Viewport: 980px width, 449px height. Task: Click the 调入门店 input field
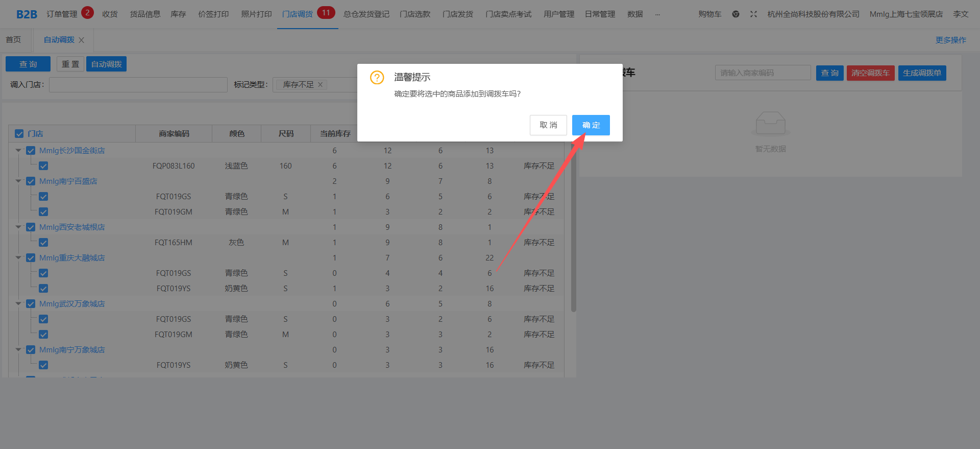click(x=138, y=85)
